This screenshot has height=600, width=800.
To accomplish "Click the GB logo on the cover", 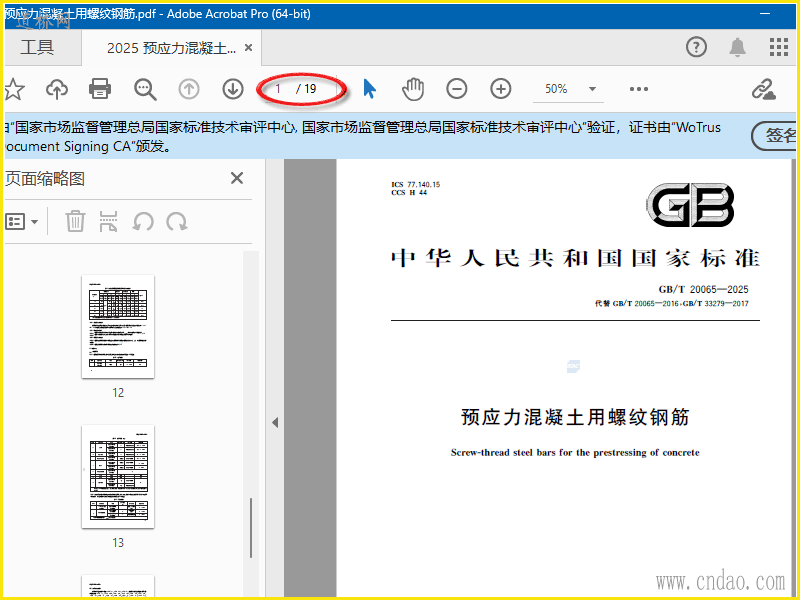I will 690,205.
